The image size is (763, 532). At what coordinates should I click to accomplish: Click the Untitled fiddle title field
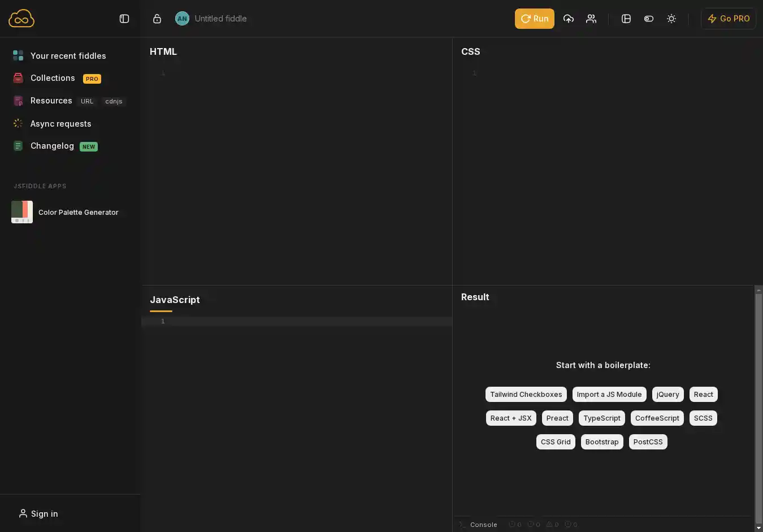pyautogui.click(x=220, y=19)
